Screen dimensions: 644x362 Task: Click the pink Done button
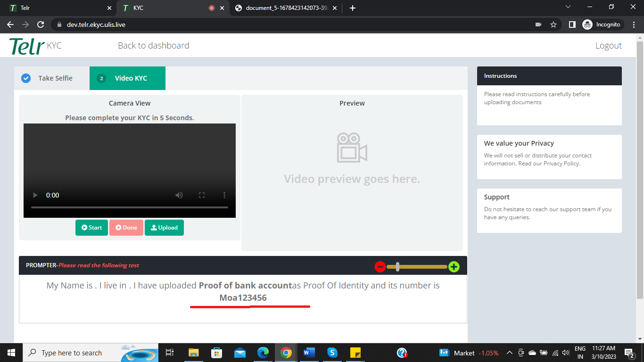(126, 228)
